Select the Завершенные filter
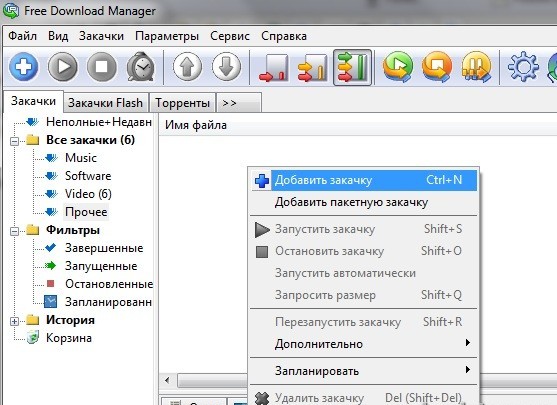The width and height of the screenshot is (557, 405). click(x=104, y=248)
